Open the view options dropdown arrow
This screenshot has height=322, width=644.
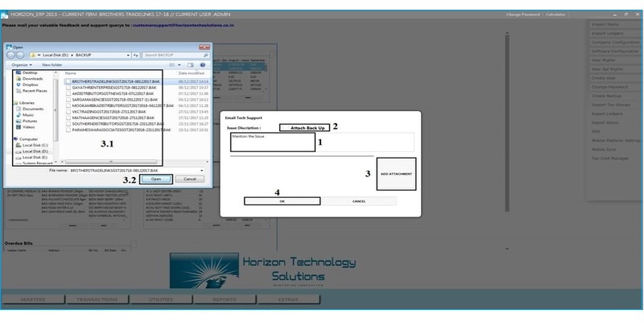179,65
